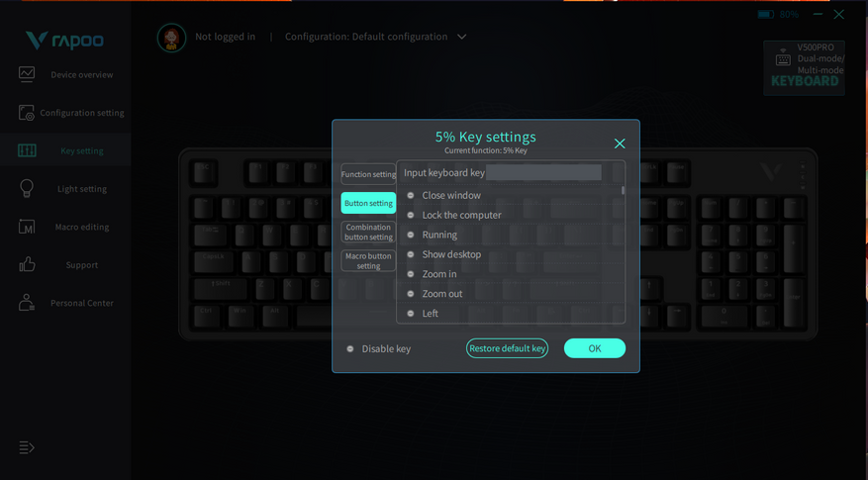Click the Configuration setting sidebar icon

(x=26, y=113)
